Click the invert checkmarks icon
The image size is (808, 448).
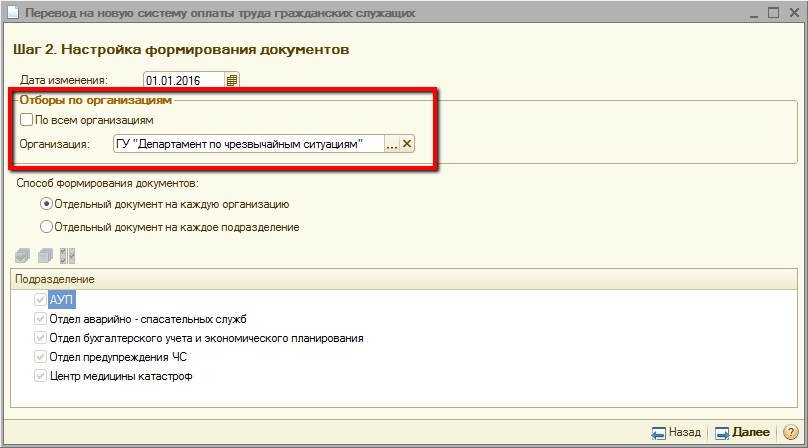click(67, 255)
